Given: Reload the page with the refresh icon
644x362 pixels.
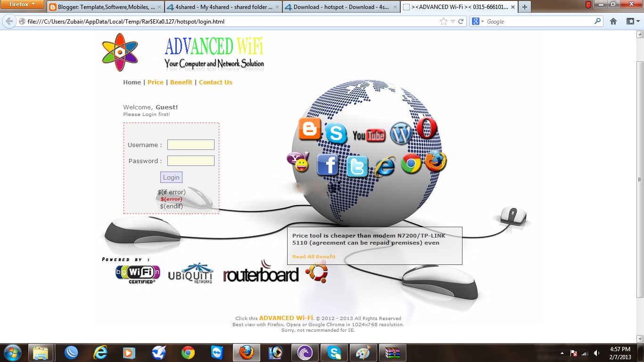Looking at the screenshot, I should (x=461, y=21).
